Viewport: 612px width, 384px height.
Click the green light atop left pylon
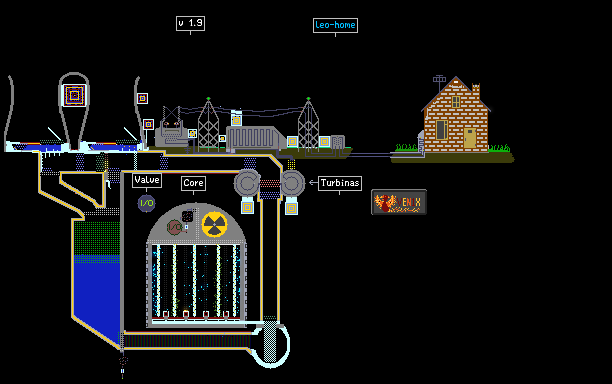click(x=208, y=99)
